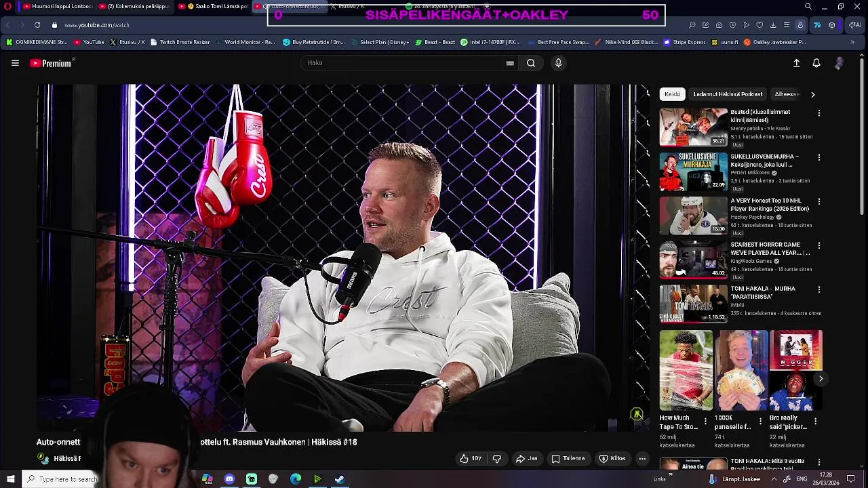Go to YouTube Premium home logo
Screen dimensions: 868x488
52,63
